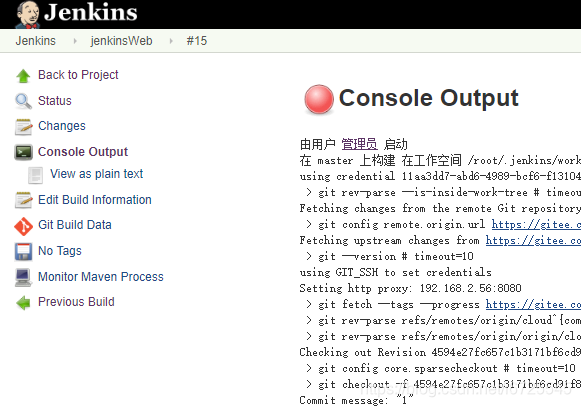Screen dimensions: 581x407
Task: Expand the arrow after jenkinsWeb breadcrumb
Action: click(x=171, y=41)
